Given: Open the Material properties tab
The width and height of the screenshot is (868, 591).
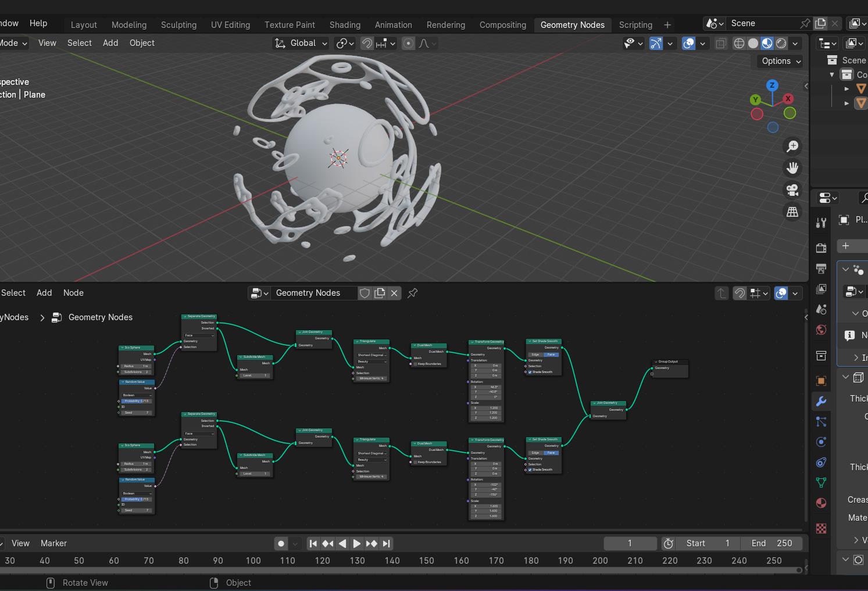Looking at the screenshot, I should tap(821, 503).
